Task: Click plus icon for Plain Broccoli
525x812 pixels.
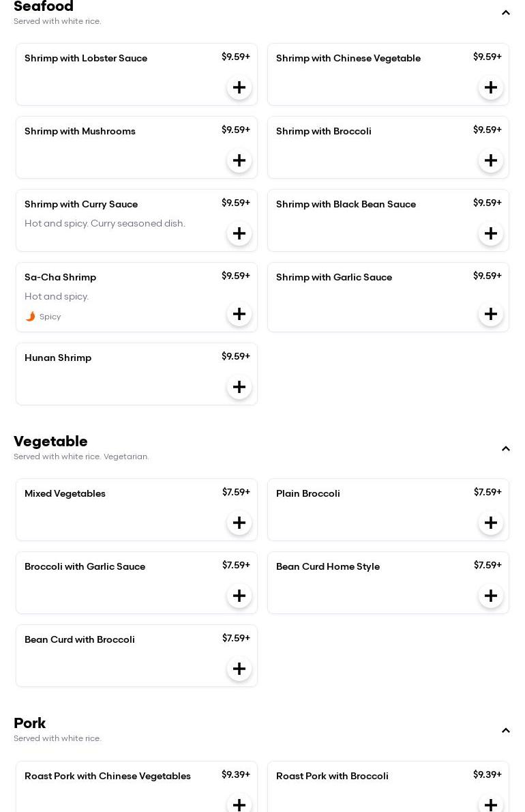Action: (491, 523)
